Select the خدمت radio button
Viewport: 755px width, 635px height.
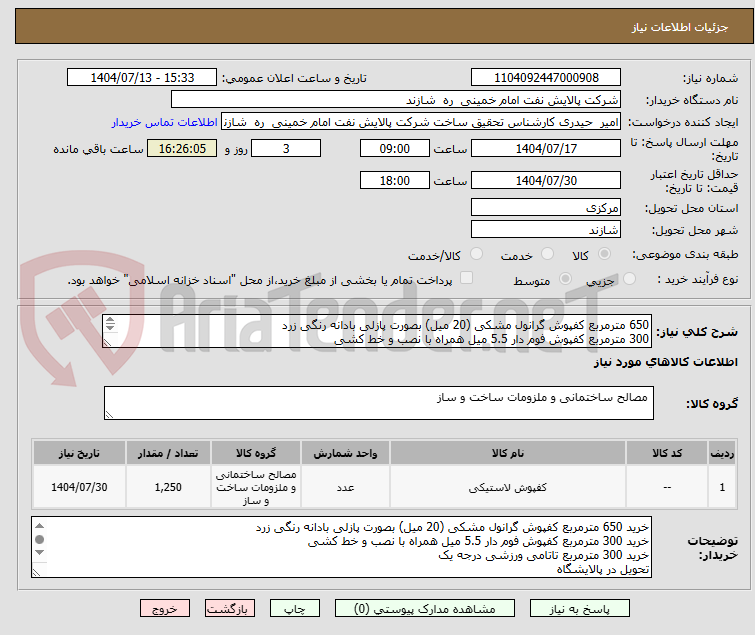[547, 254]
